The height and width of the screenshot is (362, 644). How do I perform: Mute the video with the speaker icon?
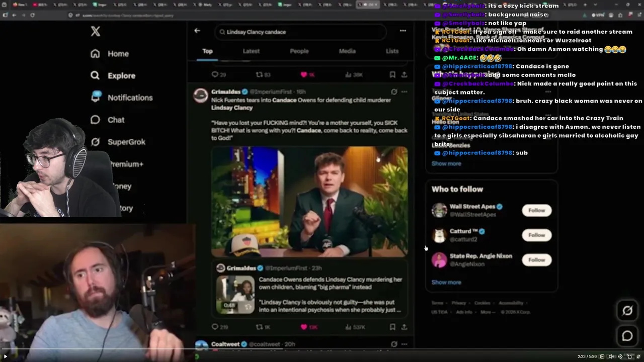(x=611, y=356)
